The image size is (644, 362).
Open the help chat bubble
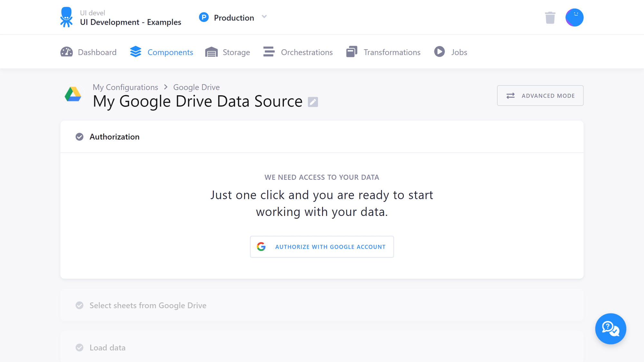611,329
